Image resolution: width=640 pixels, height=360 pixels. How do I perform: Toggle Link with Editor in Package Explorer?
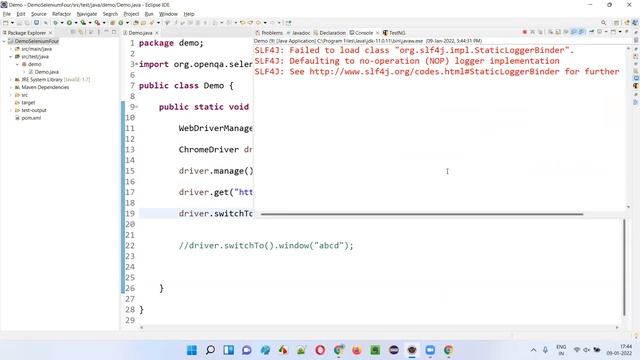tap(81, 32)
